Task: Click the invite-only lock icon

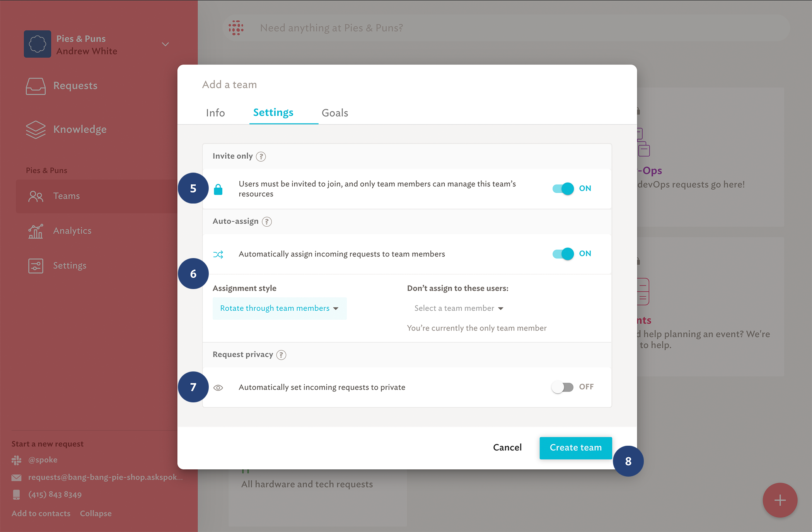Action: point(218,189)
